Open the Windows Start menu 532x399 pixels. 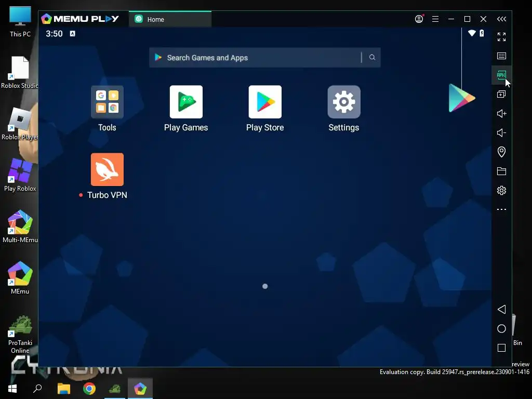pyautogui.click(x=12, y=389)
